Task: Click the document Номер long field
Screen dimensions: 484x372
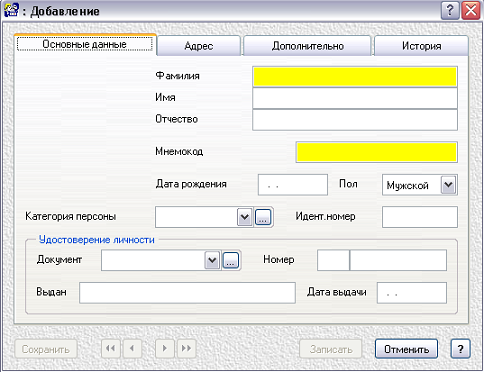Action: [x=398, y=260]
